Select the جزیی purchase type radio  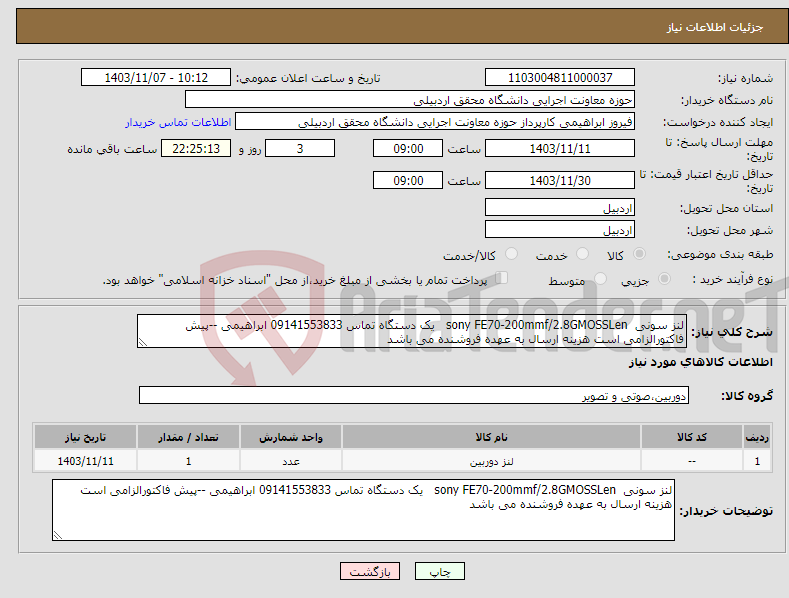click(x=664, y=278)
